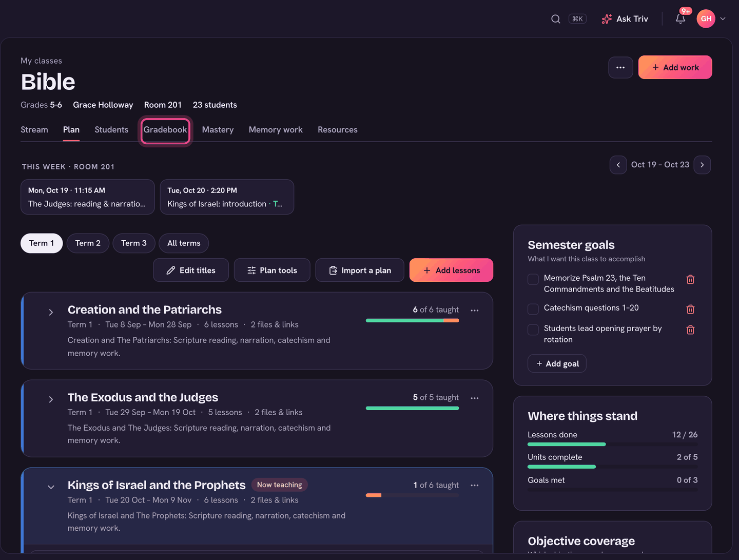739x560 pixels.
Task: Select the Term 1 filter
Action: 42,243
